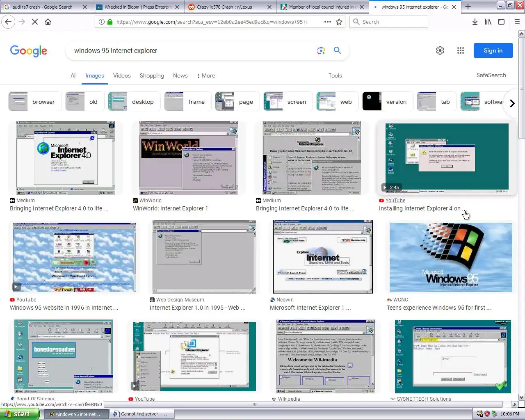Select the News results tab
Screen dimensions: 525x420
pyautogui.click(x=180, y=75)
